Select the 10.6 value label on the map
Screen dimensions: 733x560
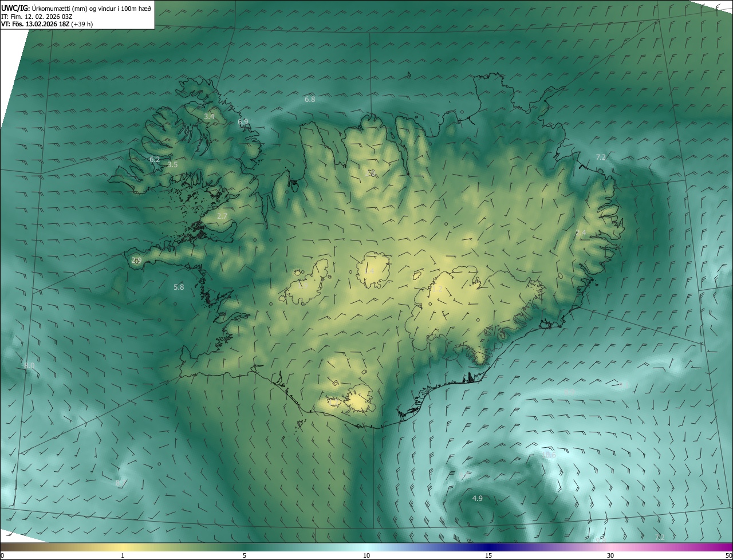(549, 455)
